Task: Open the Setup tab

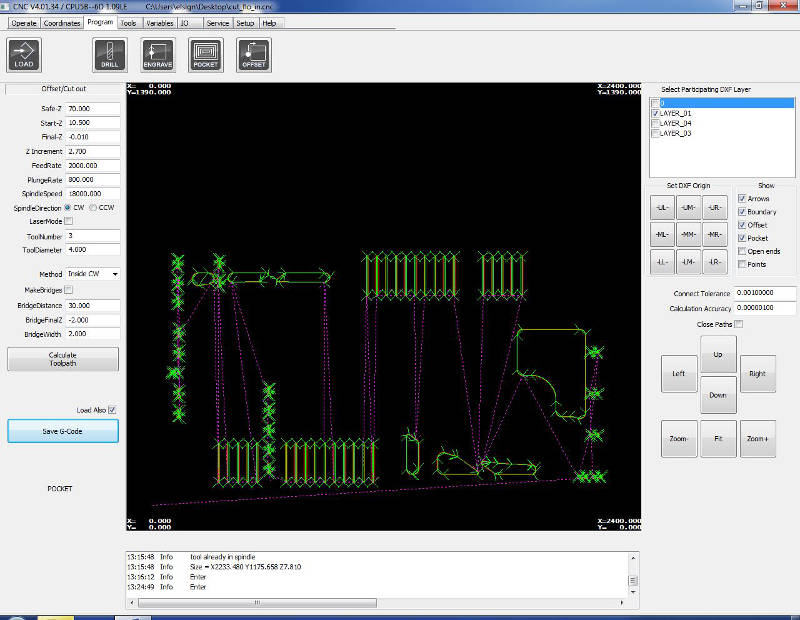Action: tap(245, 22)
